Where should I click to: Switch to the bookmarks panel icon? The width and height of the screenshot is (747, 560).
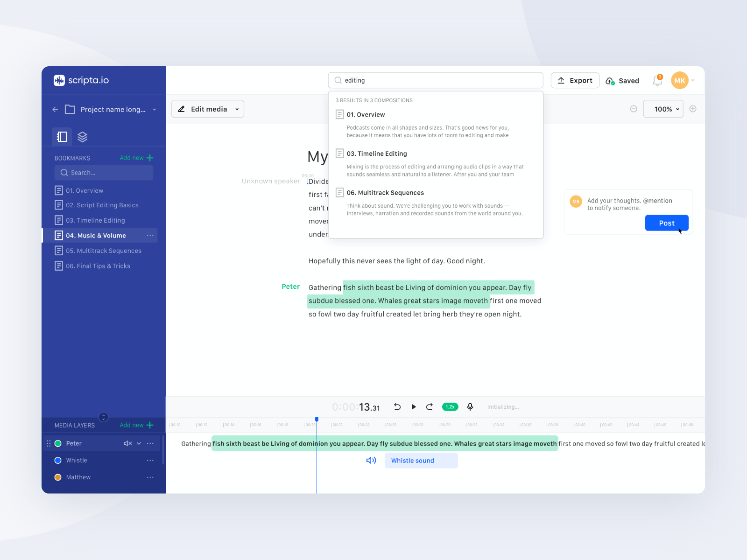click(62, 137)
